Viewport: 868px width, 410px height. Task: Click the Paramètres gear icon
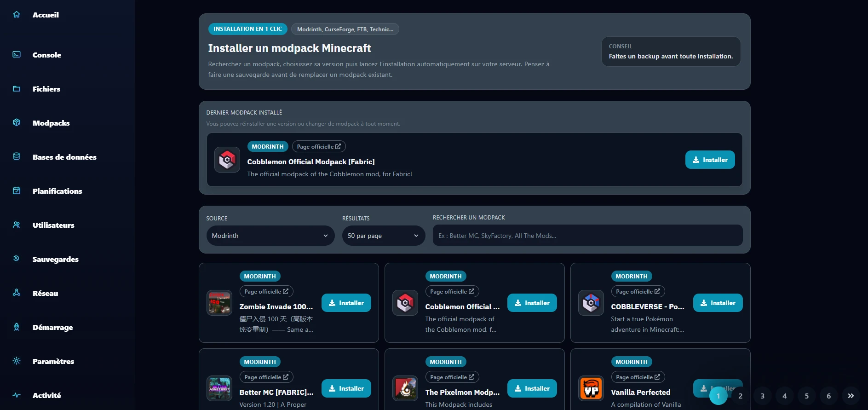click(x=17, y=361)
